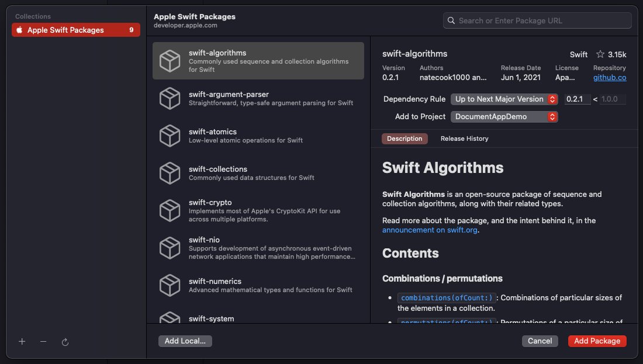The width and height of the screenshot is (643, 364).
Task: Click the authors text natecook1000 an...
Action: click(x=452, y=78)
